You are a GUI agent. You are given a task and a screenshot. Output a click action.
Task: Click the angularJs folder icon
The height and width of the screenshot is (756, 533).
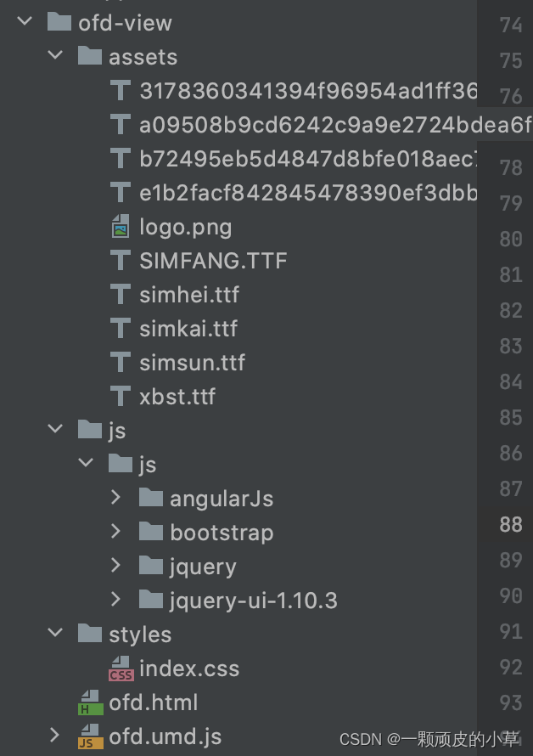(151, 497)
